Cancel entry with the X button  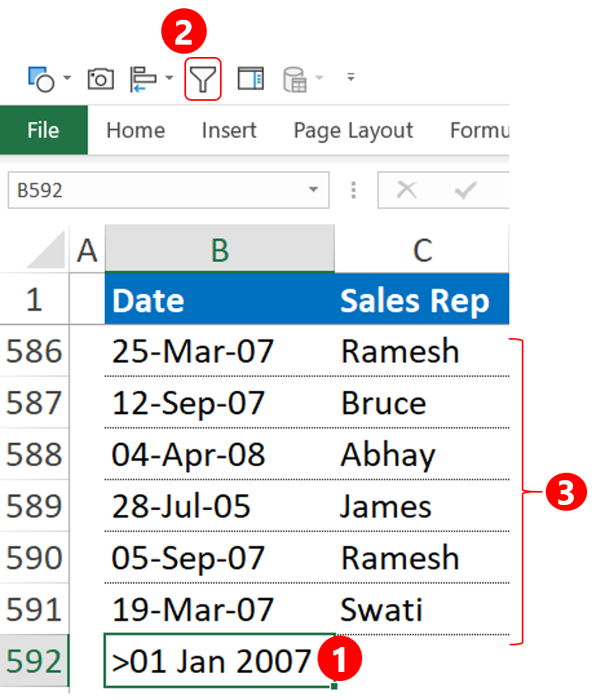point(406,190)
